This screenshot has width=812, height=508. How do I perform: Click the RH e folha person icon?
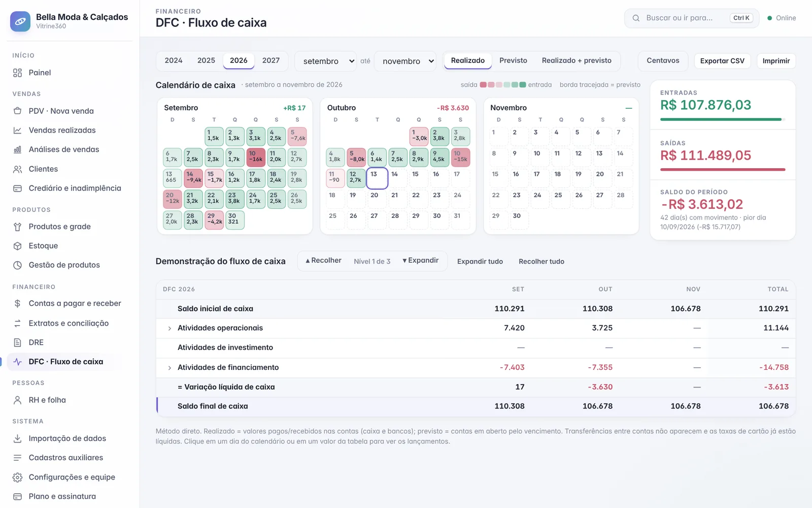(17, 400)
